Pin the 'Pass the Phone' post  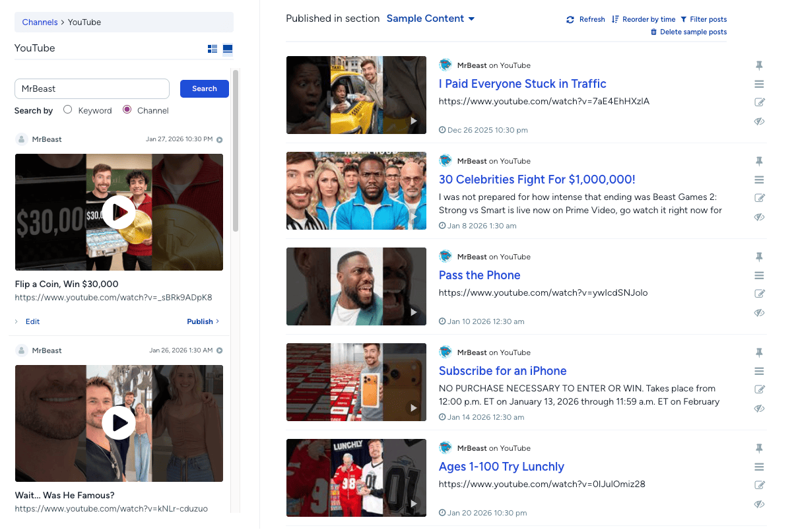(759, 257)
